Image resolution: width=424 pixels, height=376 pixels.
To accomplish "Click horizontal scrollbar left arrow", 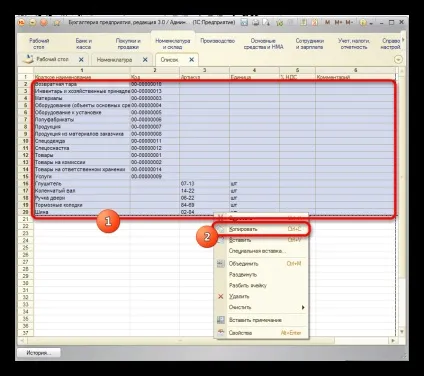I will (22, 341).
